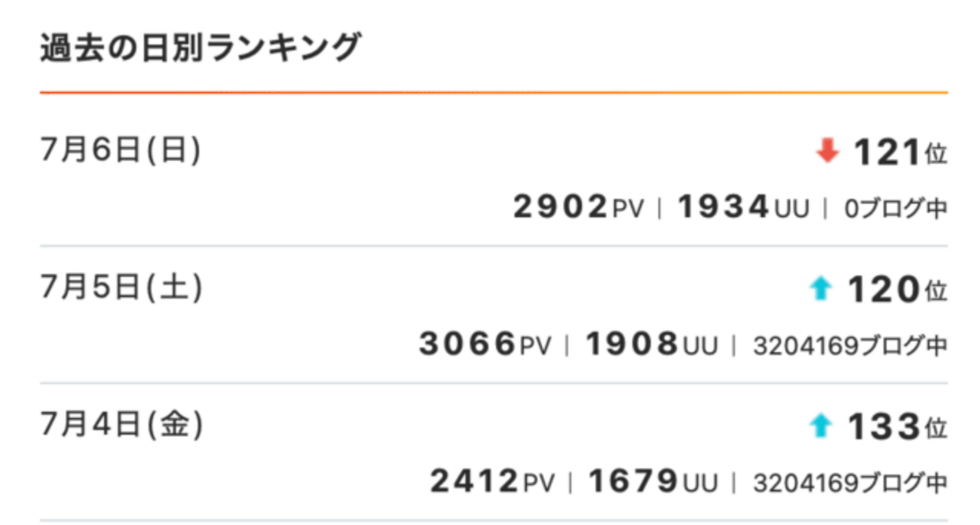This screenshot has width=980, height=525.
Task: Click the blue up arrow beside rank 133
Action: pos(820,427)
